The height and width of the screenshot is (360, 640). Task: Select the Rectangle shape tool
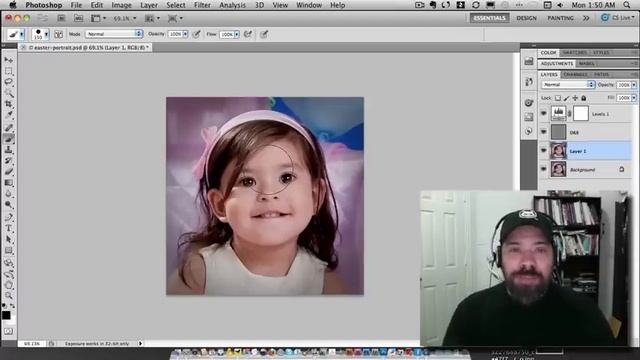point(9,250)
